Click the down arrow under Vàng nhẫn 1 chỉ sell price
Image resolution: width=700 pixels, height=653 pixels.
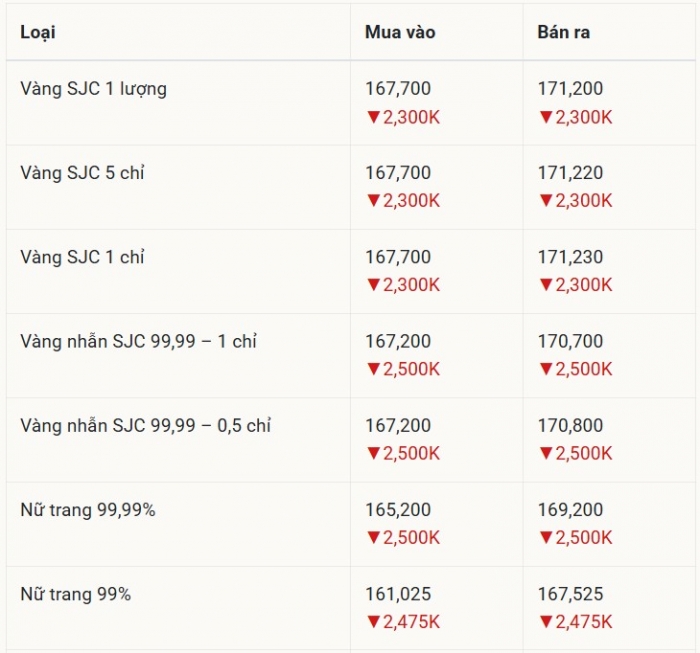click(546, 369)
